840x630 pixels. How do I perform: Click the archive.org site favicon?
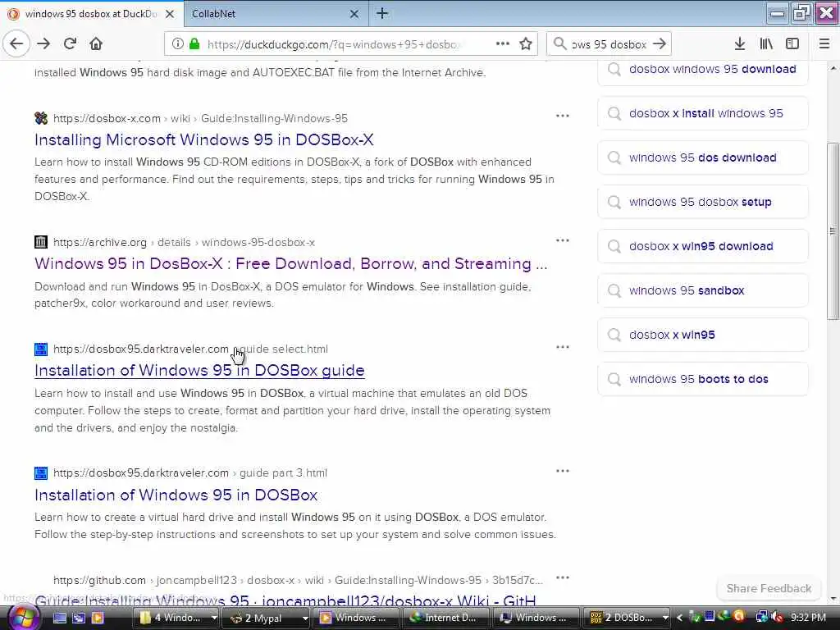coord(41,242)
